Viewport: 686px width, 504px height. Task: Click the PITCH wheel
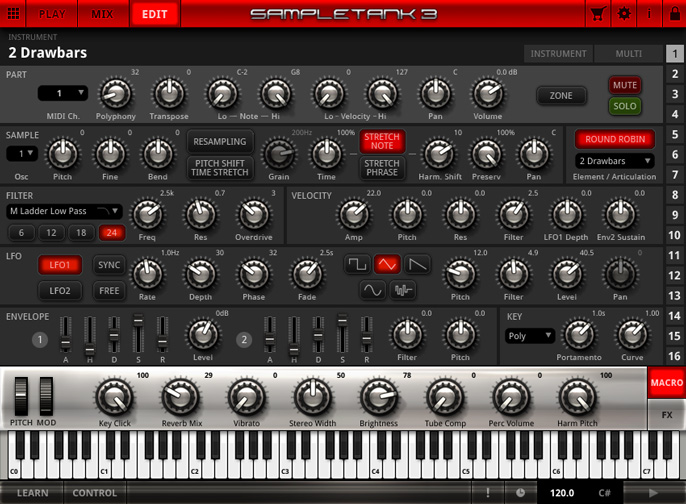[x=21, y=396]
